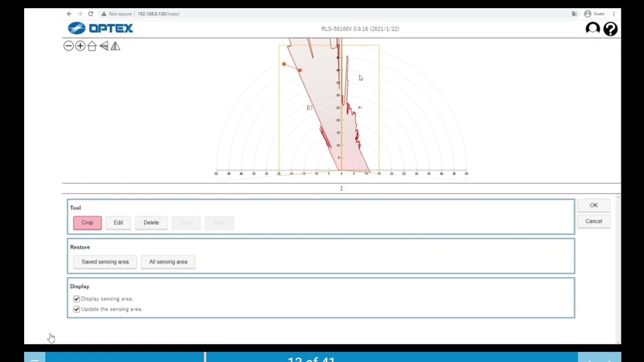
Task: Select the Edit tool
Action: [118, 222]
